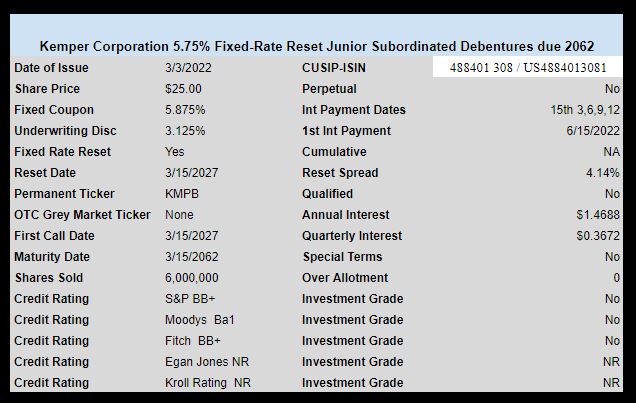The image size is (636, 403).
Task: Click the 1st Int Payment 6/15/2022 value
Action: click(x=593, y=131)
